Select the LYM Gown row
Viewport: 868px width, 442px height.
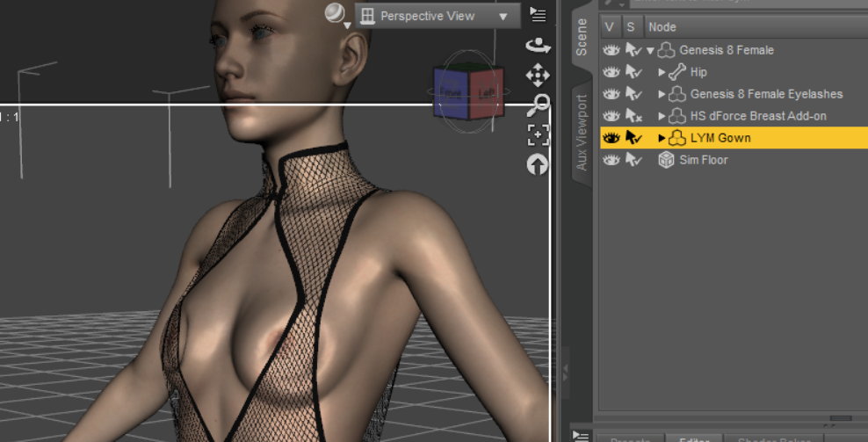(x=734, y=138)
